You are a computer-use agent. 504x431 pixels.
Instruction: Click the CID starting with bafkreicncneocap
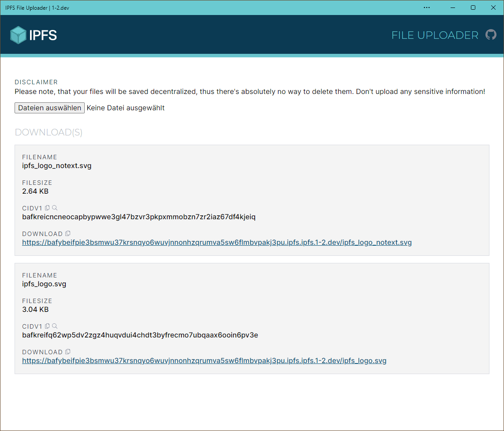[139, 217]
